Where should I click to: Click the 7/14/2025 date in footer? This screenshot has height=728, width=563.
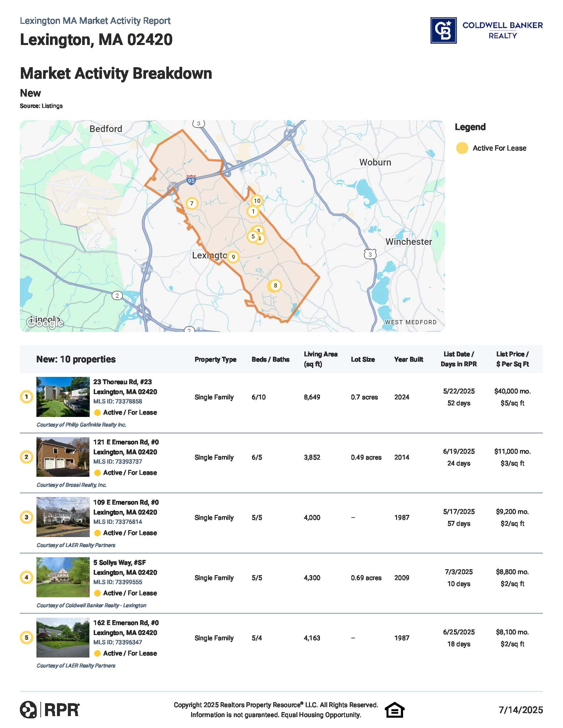click(521, 710)
